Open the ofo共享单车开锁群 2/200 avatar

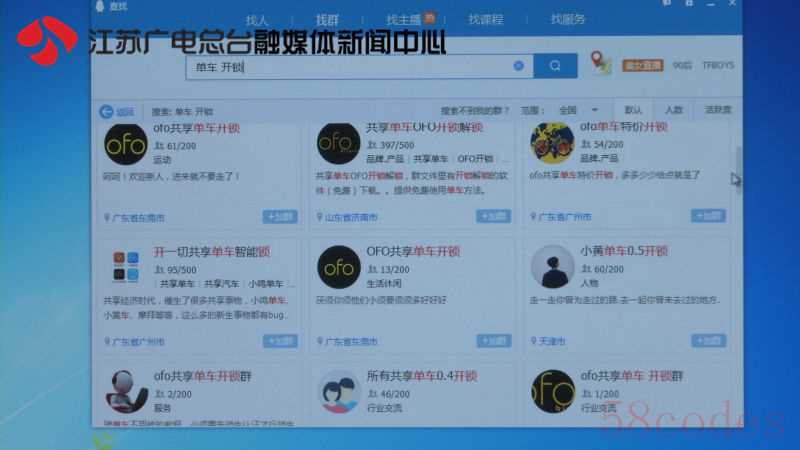(x=126, y=391)
